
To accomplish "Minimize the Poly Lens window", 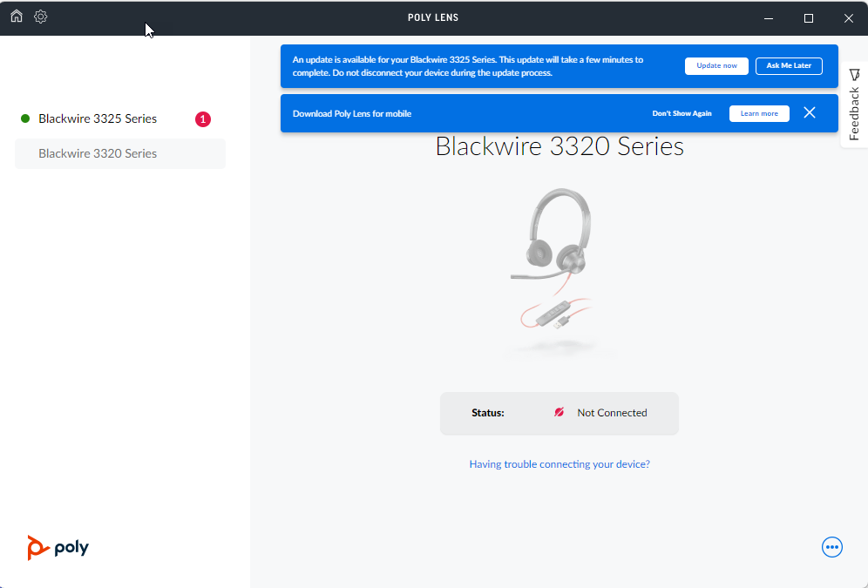I will click(x=769, y=17).
